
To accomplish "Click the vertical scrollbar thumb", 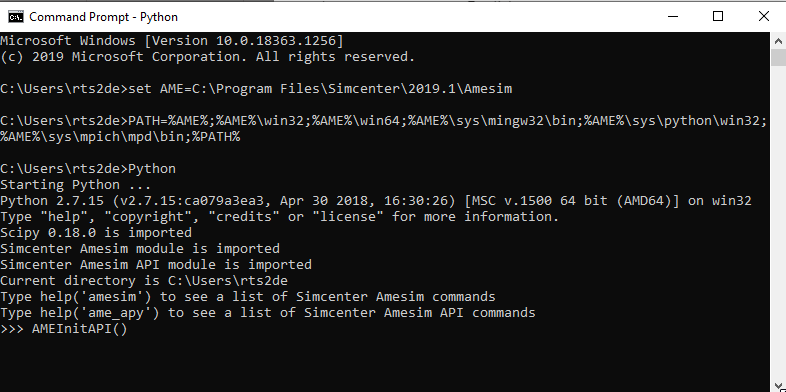I will pos(778,57).
